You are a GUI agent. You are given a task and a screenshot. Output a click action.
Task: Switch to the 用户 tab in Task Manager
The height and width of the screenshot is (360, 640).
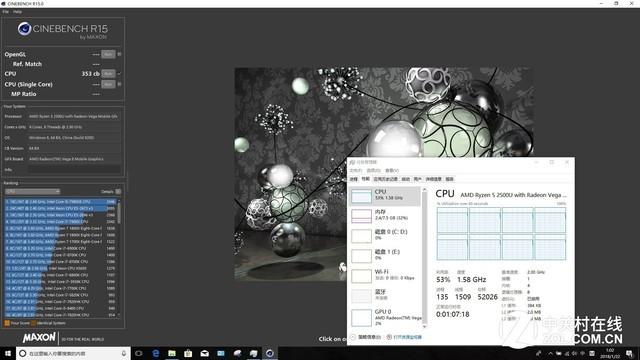click(x=418, y=179)
